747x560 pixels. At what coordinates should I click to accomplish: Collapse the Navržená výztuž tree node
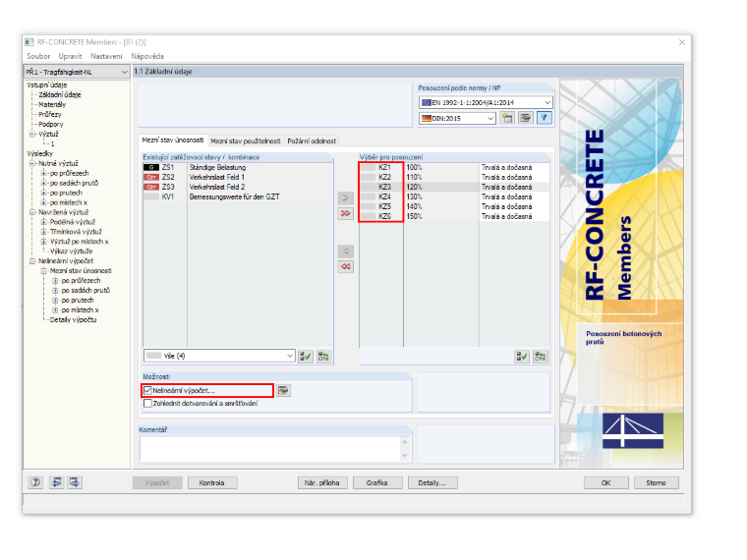(32, 212)
